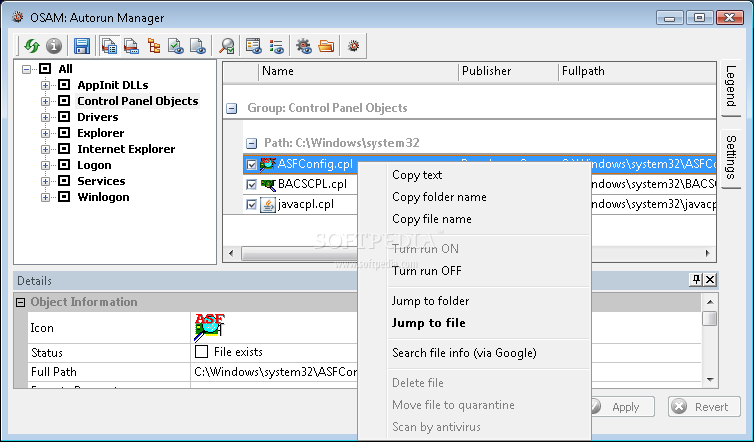Image resolution: width=754 pixels, height=442 pixels.
Task: Expand the Explorer tree node
Action: tap(45, 133)
